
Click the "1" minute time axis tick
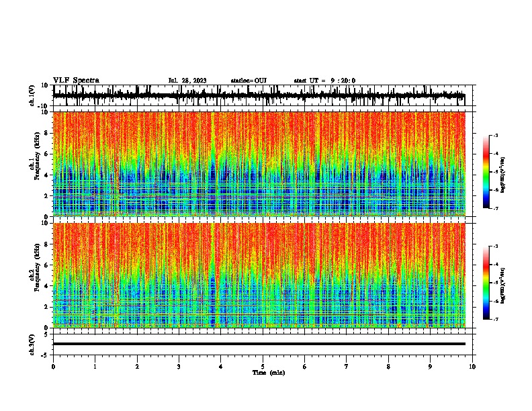tap(95, 367)
